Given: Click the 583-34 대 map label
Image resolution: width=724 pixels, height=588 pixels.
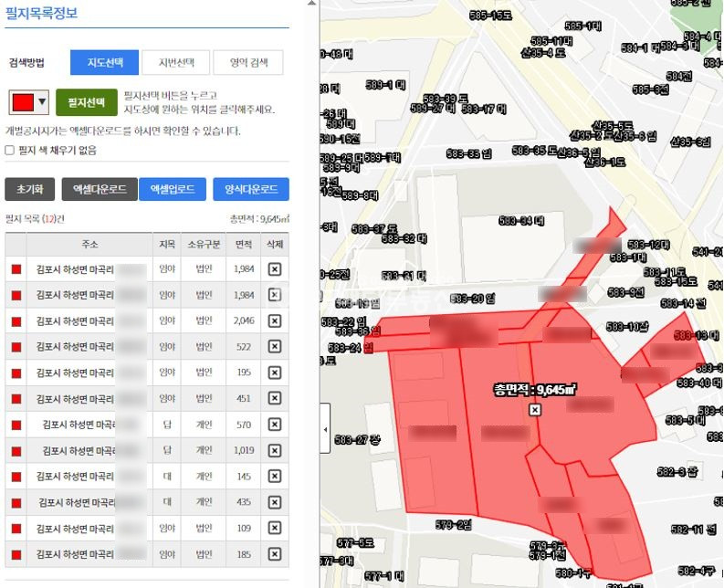Looking at the screenshot, I should point(521,221).
